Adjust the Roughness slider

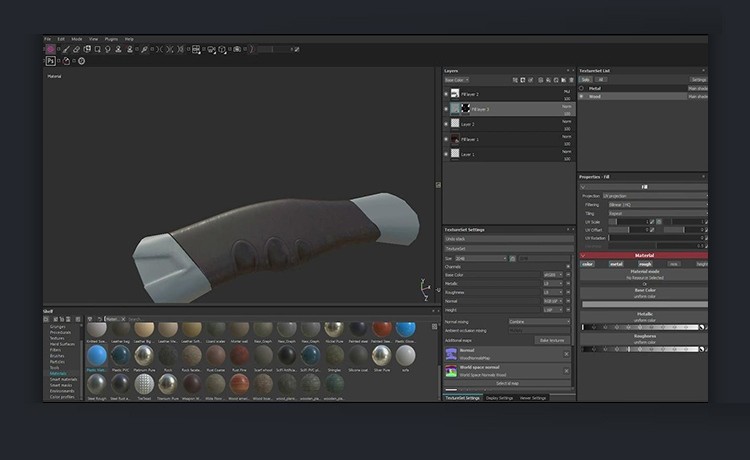click(642, 349)
